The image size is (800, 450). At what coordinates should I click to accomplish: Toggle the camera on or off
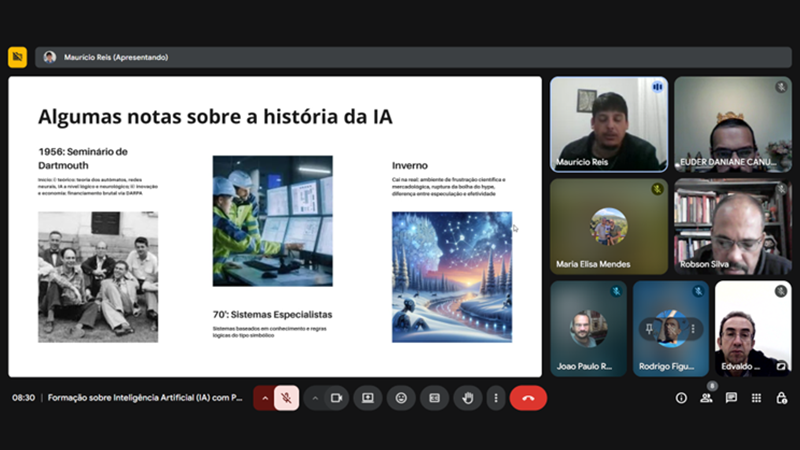point(336,398)
